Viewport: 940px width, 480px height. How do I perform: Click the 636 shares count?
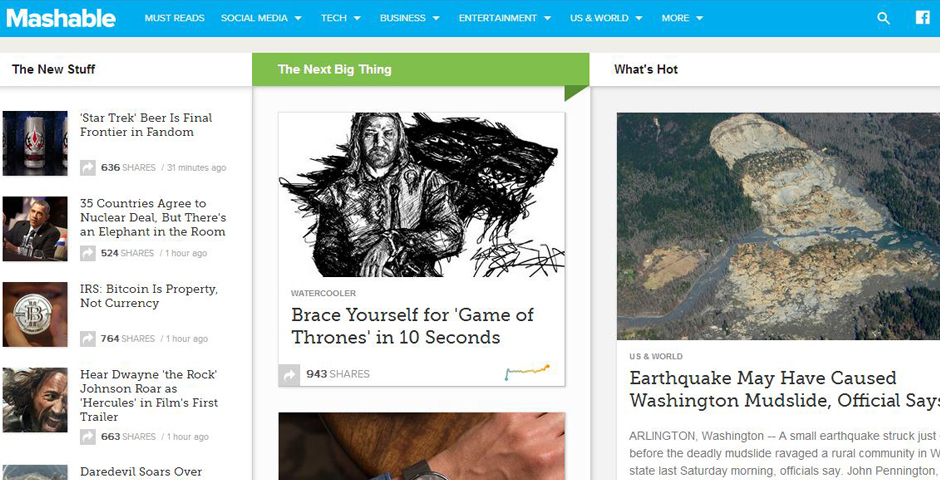(128, 168)
